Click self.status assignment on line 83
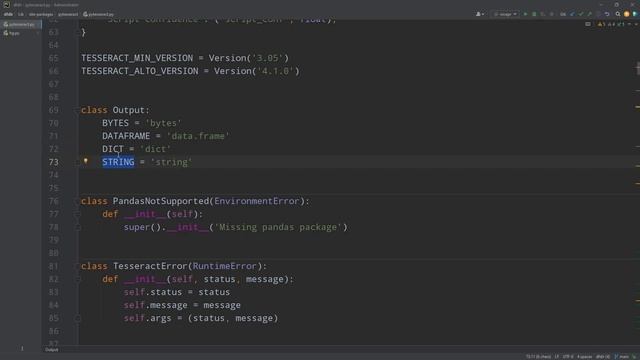Screen dimensions: 640x360 177,292
